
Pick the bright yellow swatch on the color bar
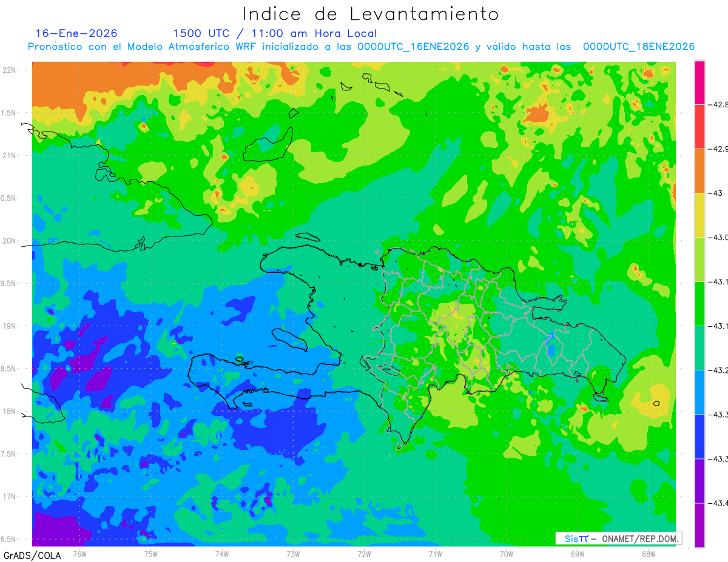coord(699,215)
